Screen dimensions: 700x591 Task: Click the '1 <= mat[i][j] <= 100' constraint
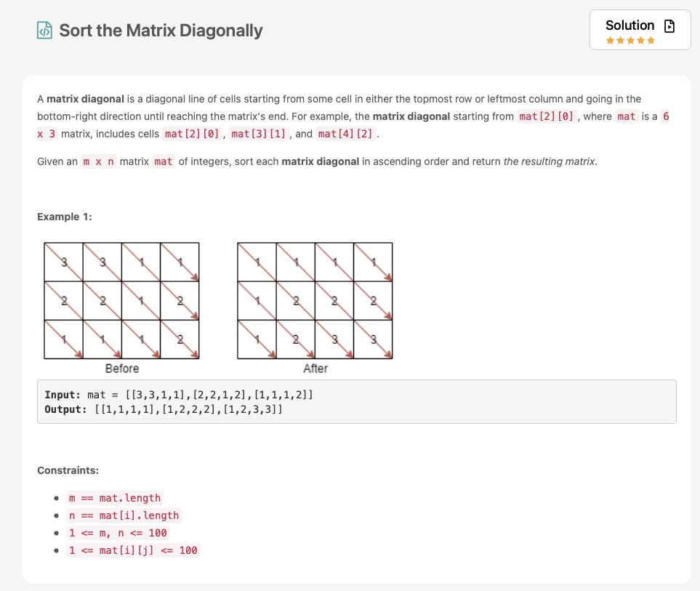coord(133,550)
